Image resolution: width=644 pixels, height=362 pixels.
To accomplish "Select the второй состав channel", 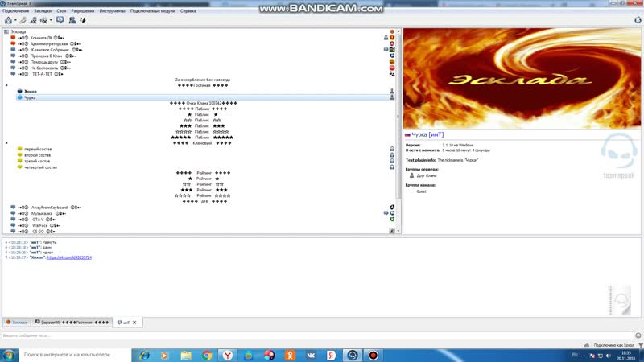I will point(37,155).
